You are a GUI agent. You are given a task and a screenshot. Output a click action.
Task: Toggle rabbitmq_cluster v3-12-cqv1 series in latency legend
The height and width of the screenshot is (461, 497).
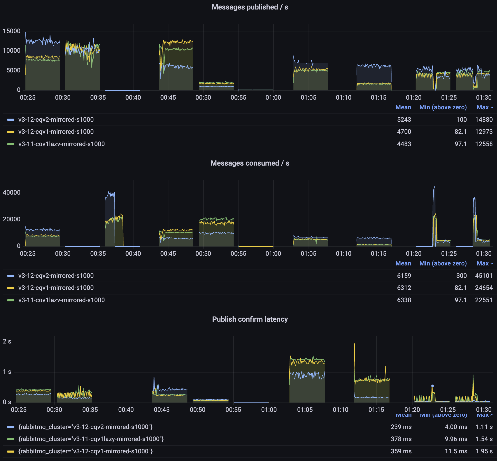coord(86,451)
